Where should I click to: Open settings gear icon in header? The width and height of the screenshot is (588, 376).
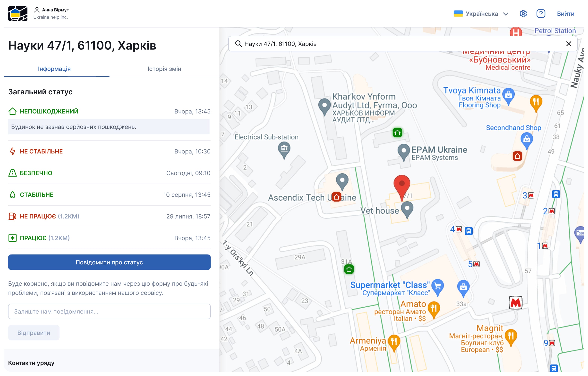click(x=523, y=14)
